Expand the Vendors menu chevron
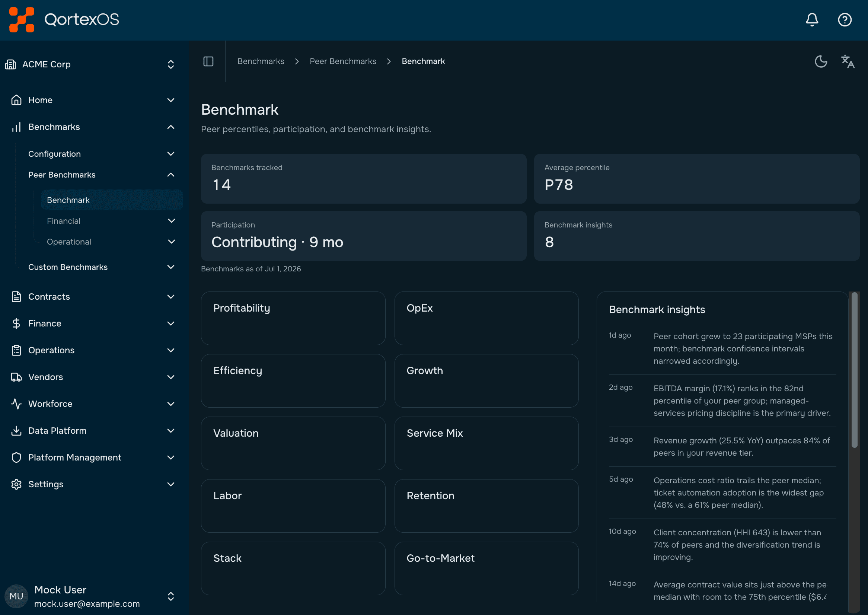 pos(171,377)
